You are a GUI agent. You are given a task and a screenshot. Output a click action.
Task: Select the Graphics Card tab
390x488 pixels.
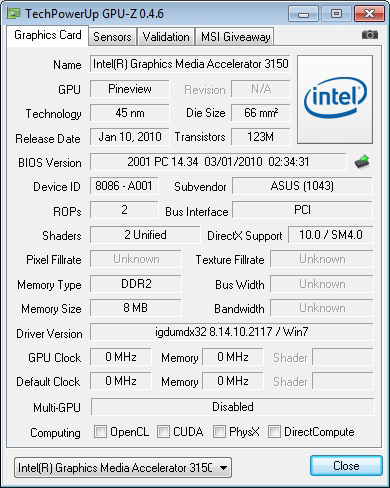pyautogui.click(x=48, y=35)
